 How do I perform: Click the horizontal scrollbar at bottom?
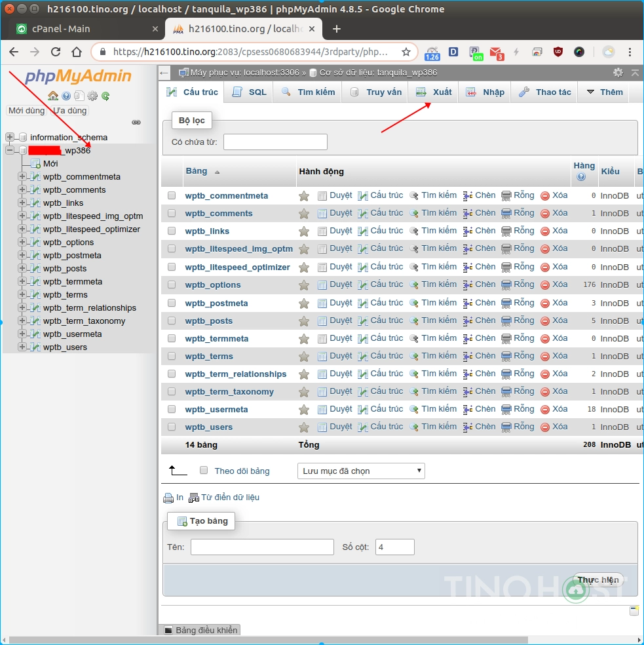click(268, 640)
